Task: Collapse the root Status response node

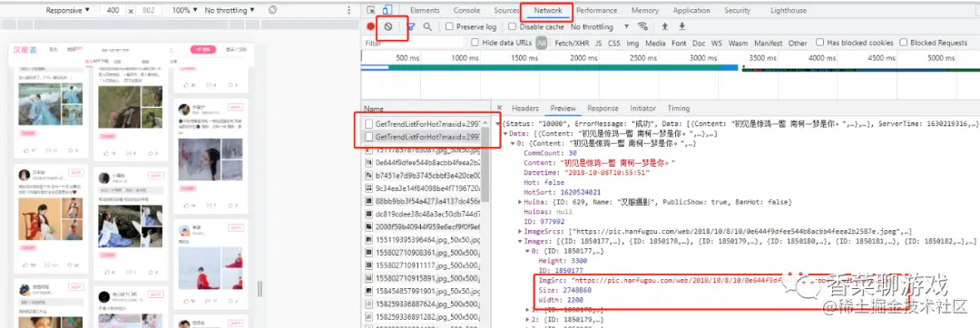Action: 498,124
